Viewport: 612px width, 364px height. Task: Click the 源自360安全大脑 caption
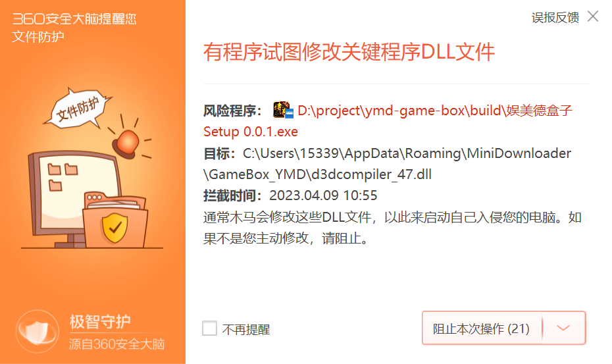coord(116,344)
